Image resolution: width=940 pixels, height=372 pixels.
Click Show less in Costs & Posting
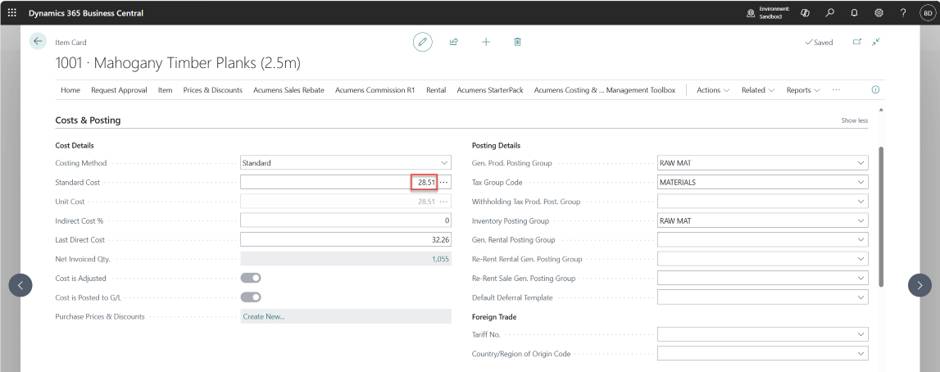click(x=854, y=120)
